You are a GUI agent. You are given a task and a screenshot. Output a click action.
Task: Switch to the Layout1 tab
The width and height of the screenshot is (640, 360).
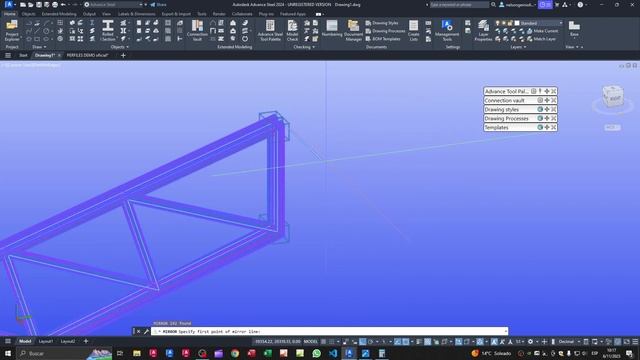[46, 341]
